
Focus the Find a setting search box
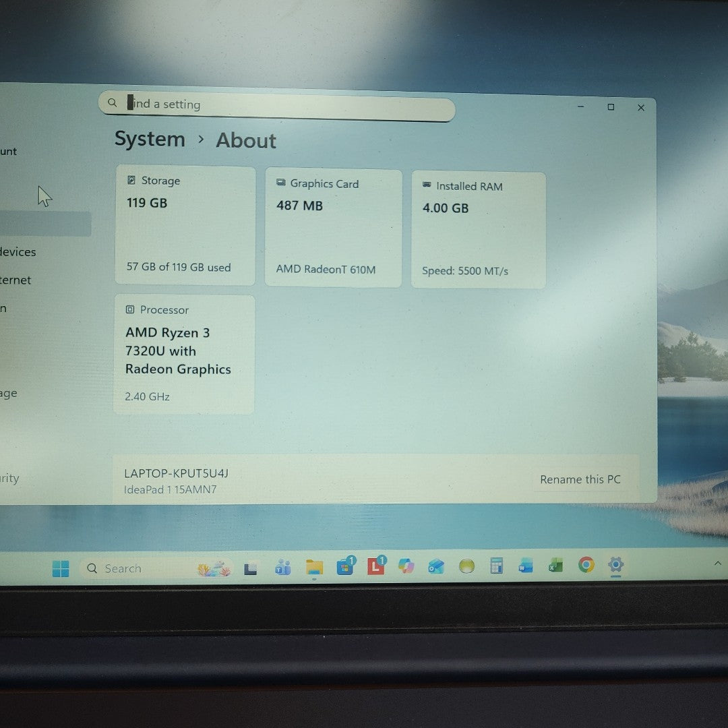click(x=277, y=106)
